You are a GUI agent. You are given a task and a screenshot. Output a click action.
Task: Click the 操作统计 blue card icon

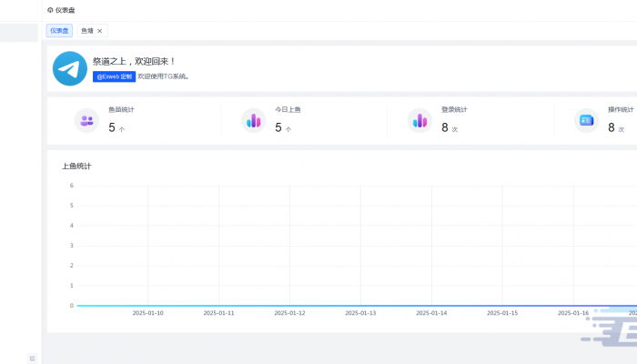pyautogui.click(x=586, y=121)
